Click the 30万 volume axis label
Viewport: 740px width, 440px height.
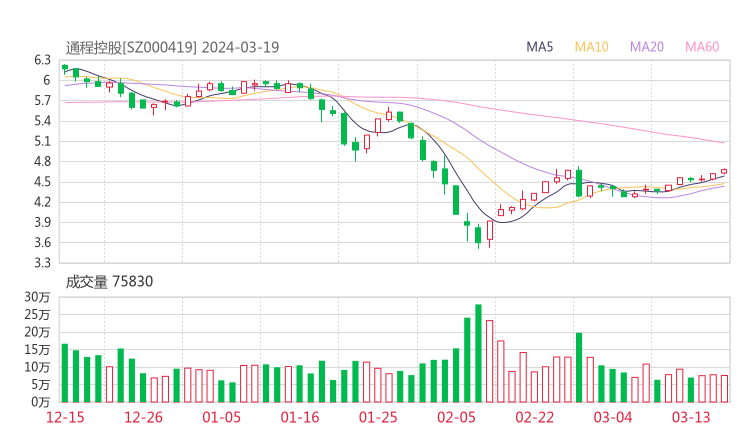[x=37, y=297]
